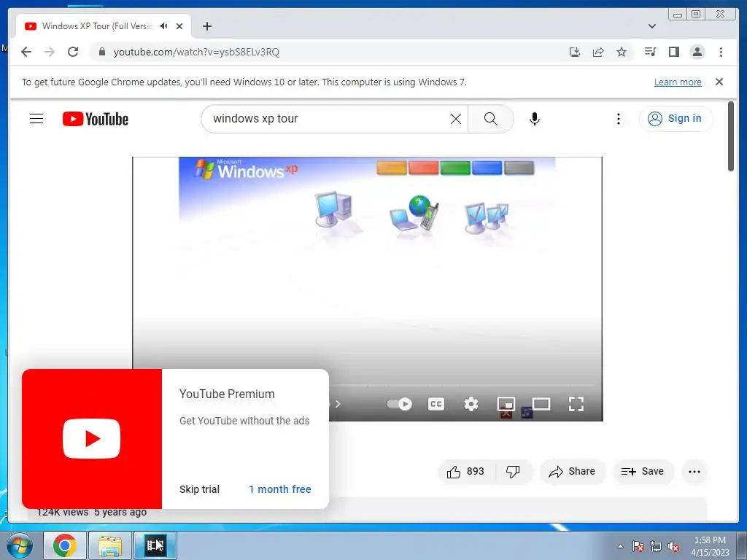The image size is (747, 560).
Task: Open the tab search dropdown chevron
Action: [x=652, y=26]
